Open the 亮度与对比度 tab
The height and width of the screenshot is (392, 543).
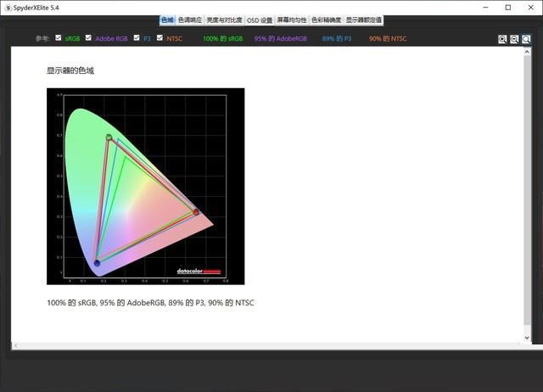coord(224,20)
